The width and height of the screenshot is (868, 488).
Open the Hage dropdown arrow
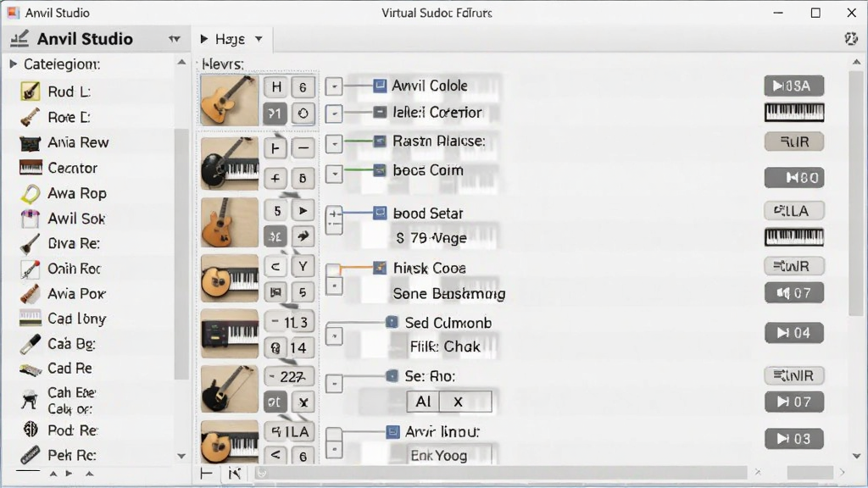click(259, 39)
